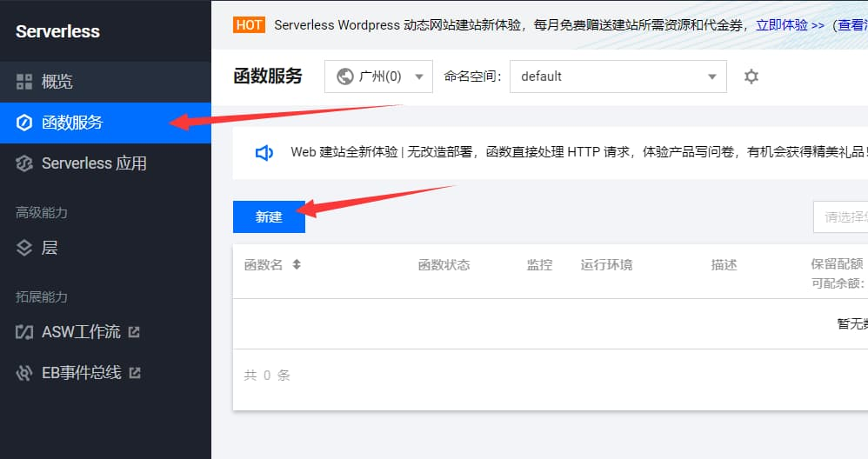Click the Serverless logo title

click(x=57, y=31)
